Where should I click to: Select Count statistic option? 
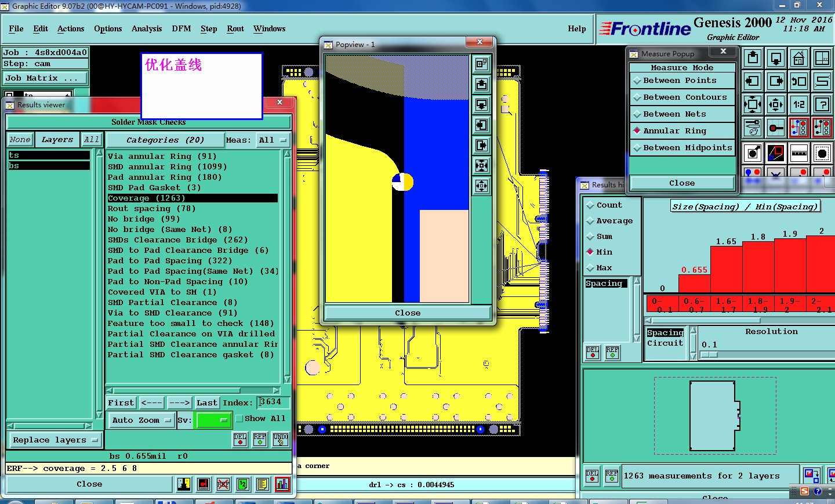[604, 205]
